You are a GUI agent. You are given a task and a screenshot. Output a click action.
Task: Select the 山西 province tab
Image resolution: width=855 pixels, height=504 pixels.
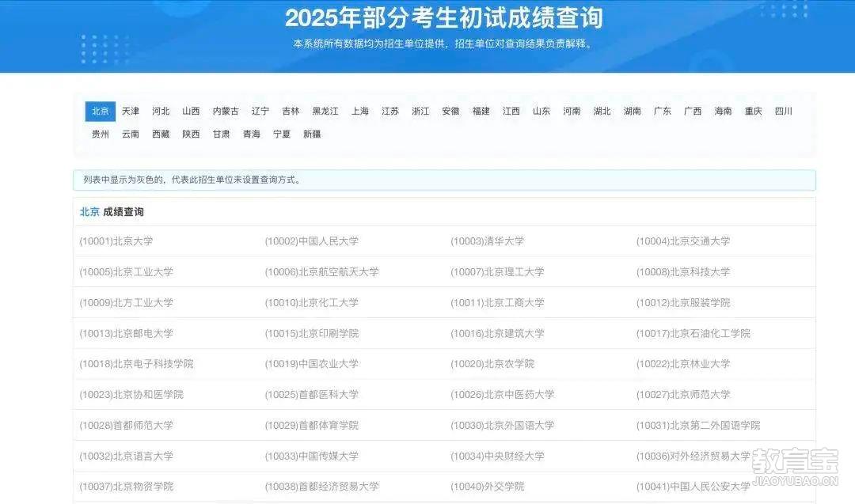tap(191, 111)
